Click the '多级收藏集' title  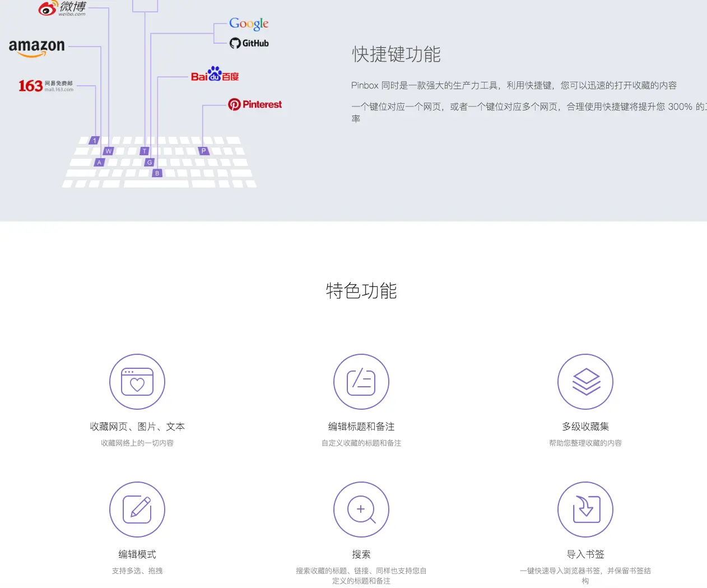(585, 427)
